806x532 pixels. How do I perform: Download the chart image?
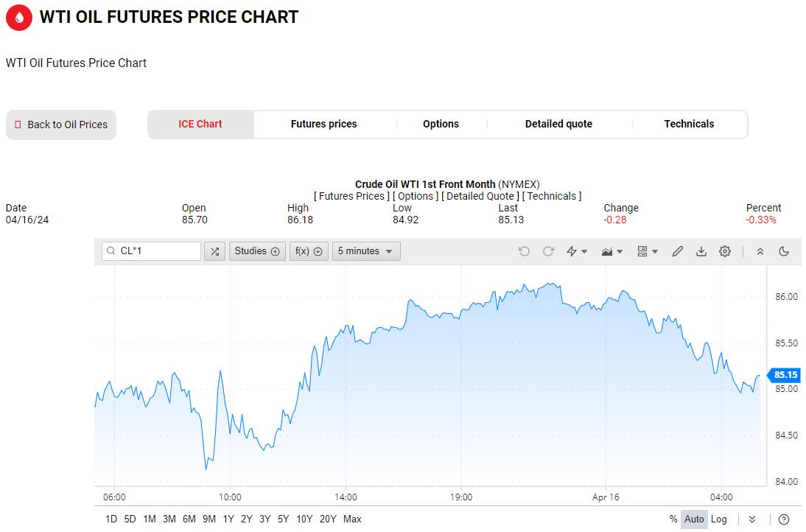pyautogui.click(x=701, y=251)
